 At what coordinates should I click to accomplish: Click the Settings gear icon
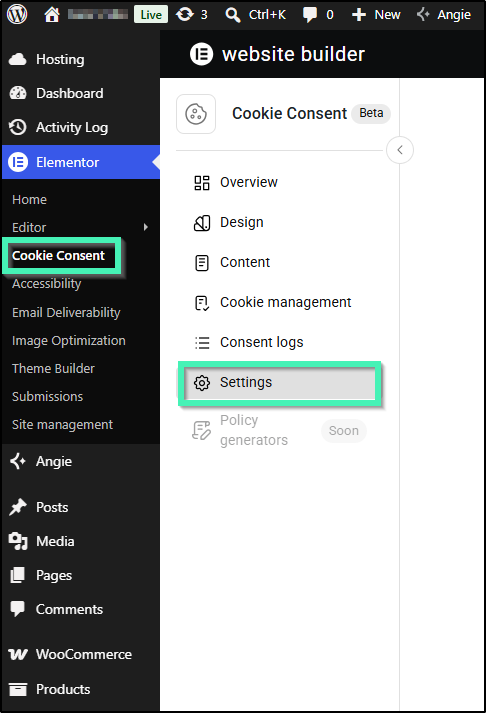pyautogui.click(x=202, y=383)
